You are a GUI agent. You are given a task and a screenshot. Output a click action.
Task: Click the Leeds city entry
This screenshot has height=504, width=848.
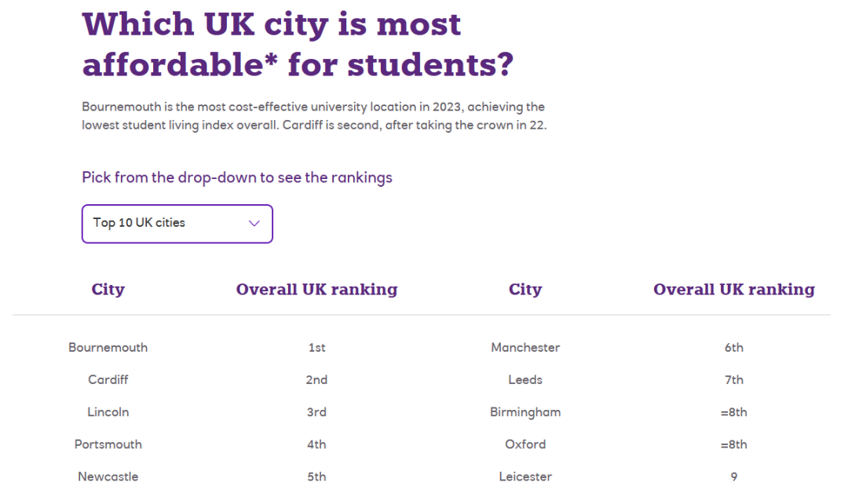pyautogui.click(x=525, y=380)
